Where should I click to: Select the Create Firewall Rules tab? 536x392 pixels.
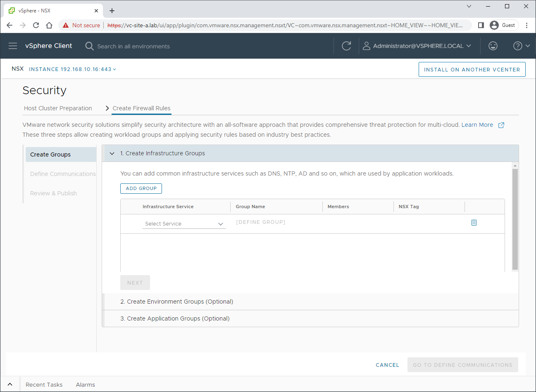[x=141, y=108]
